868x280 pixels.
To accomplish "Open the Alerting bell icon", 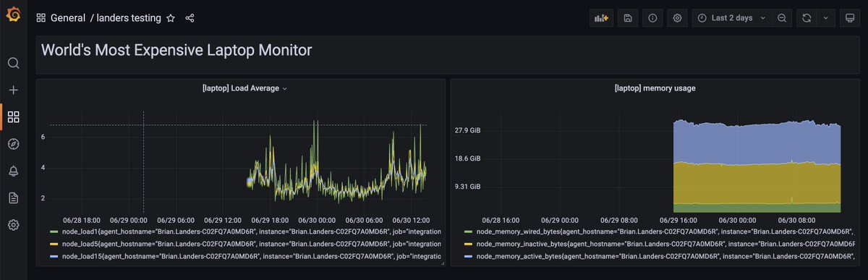I will coord(13,171).
